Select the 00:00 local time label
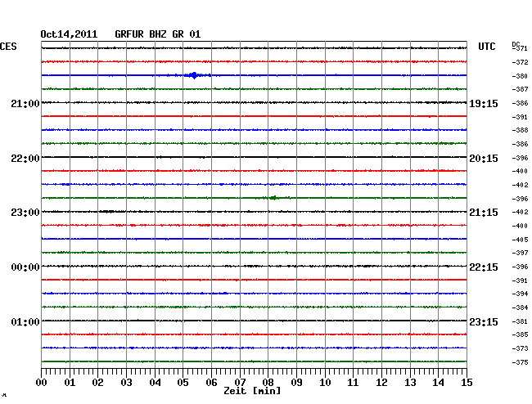 click(25, 267)
